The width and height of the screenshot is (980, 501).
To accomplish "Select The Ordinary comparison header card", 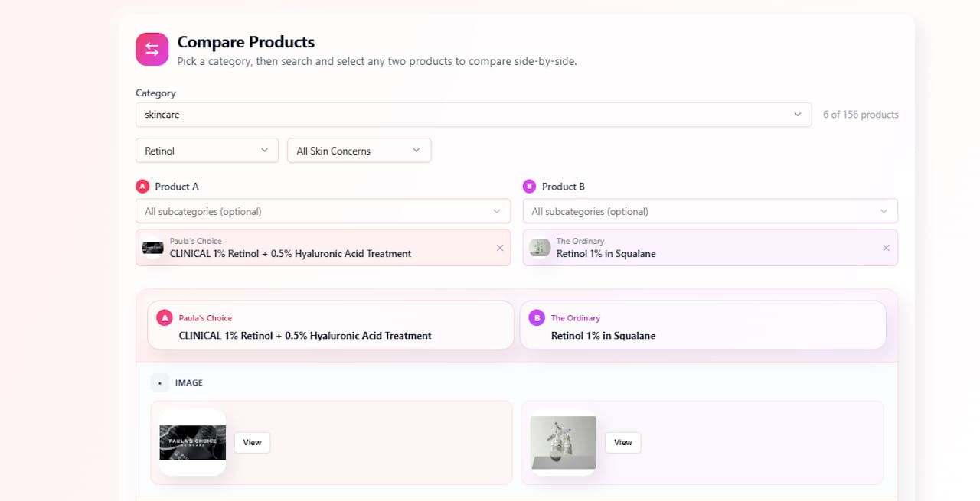I will (x=703, y=325).
